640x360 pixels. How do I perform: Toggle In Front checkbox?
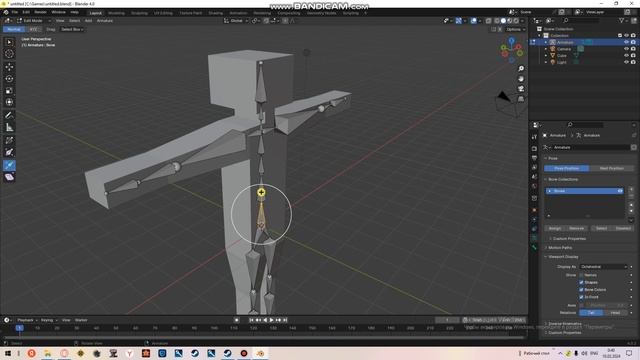click(581, 297)
